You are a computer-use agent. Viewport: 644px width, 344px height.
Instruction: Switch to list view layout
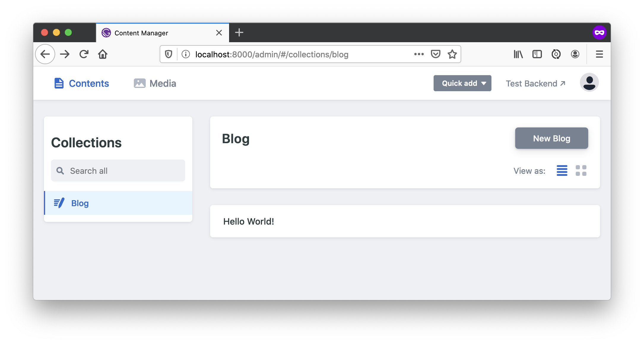(562, 171)
